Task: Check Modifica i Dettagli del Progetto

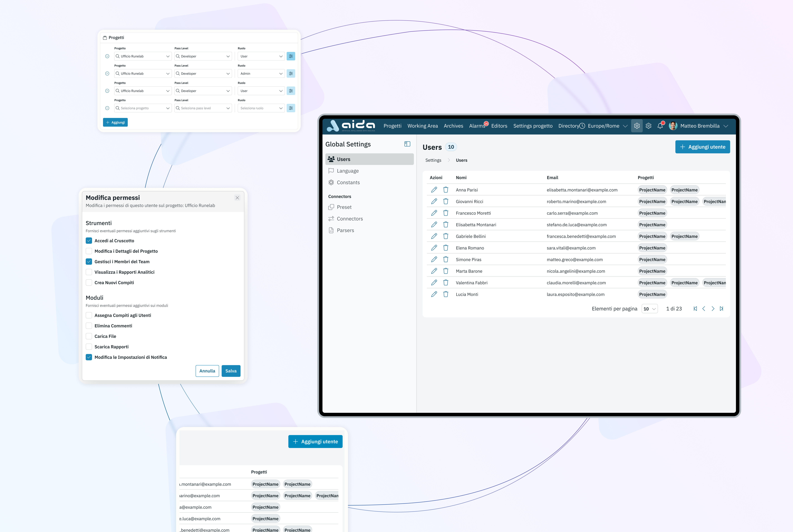Action: [x=89, y=251]
